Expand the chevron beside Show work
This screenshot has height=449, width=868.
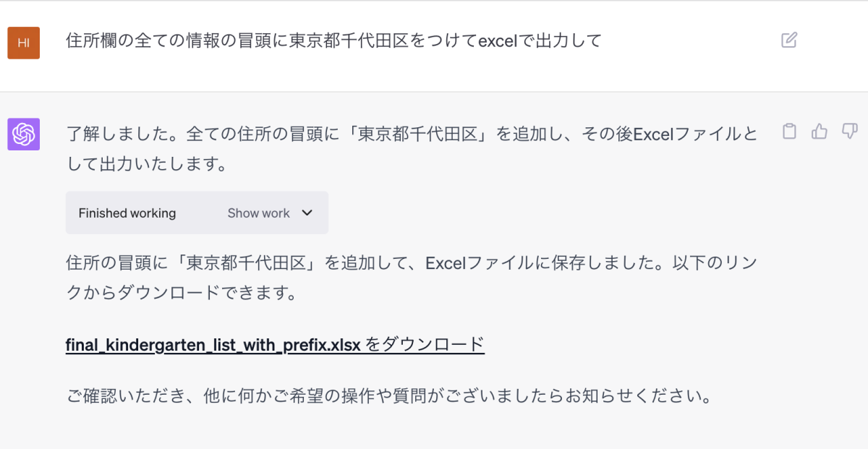pos(307,213)
